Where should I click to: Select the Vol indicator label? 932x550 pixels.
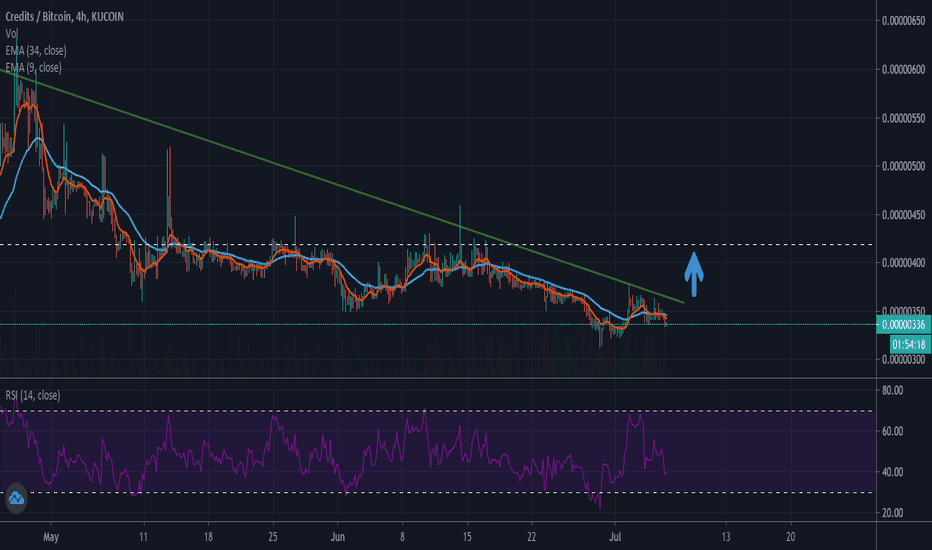click(x=11, y=34)
